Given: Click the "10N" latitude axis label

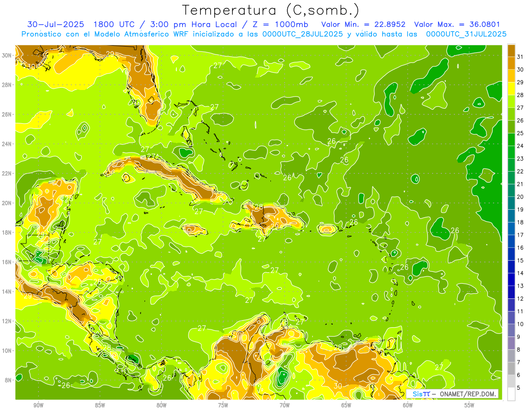Looking at the screenshot, I should 7,351.
